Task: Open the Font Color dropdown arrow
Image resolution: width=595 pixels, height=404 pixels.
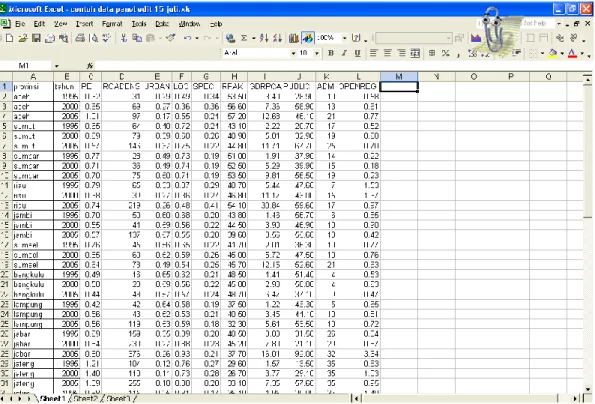Action: coord(582,53)
